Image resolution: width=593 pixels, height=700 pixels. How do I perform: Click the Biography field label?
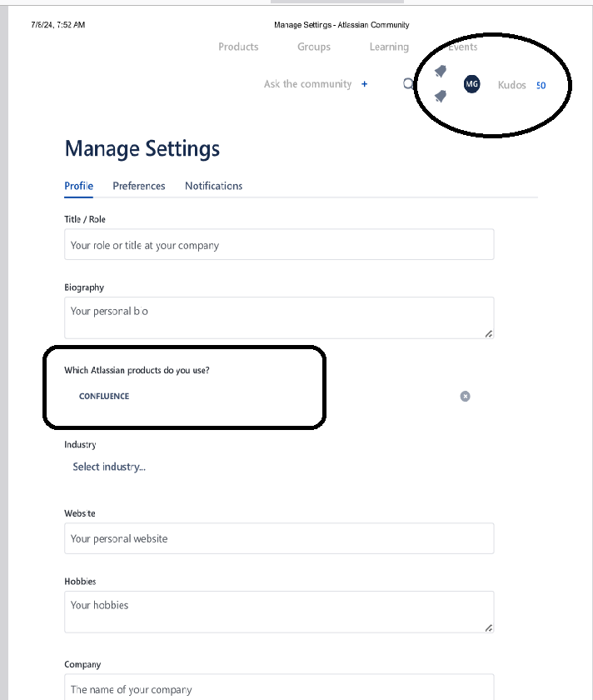84,287
